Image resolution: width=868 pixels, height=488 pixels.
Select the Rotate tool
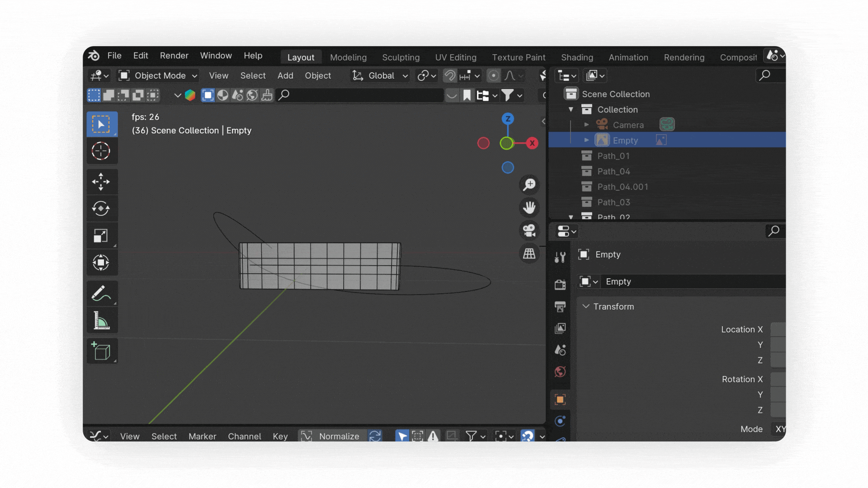[x=101, y=208]
